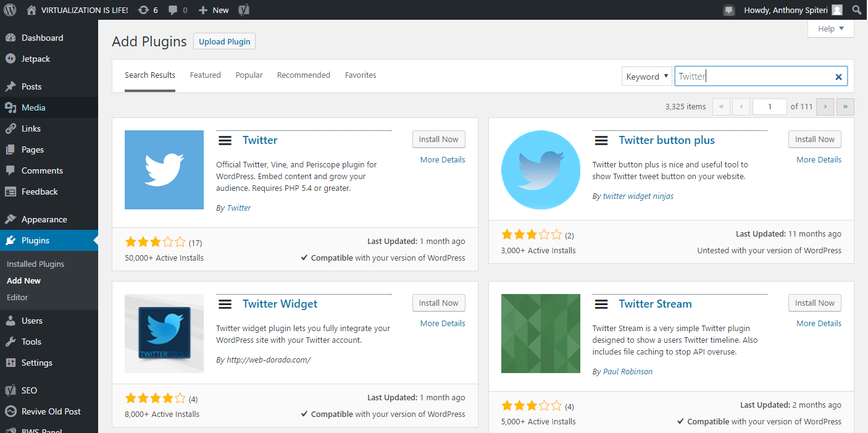Install Twitter button plus plugin

pyautogui.click(x=815, y=140)
